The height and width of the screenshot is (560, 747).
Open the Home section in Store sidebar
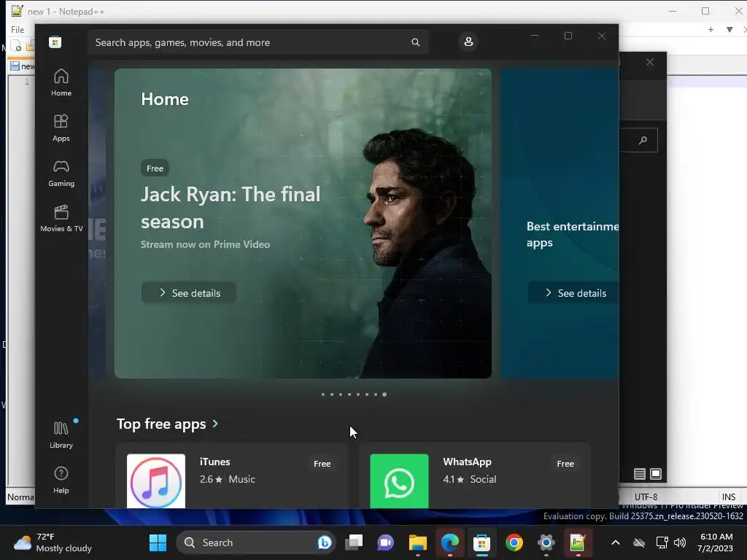61,82
